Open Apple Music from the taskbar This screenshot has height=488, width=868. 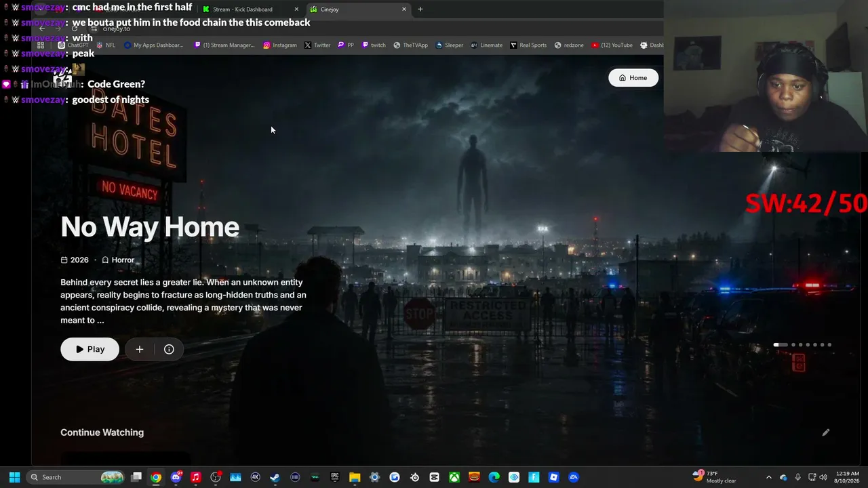(196, 477)
